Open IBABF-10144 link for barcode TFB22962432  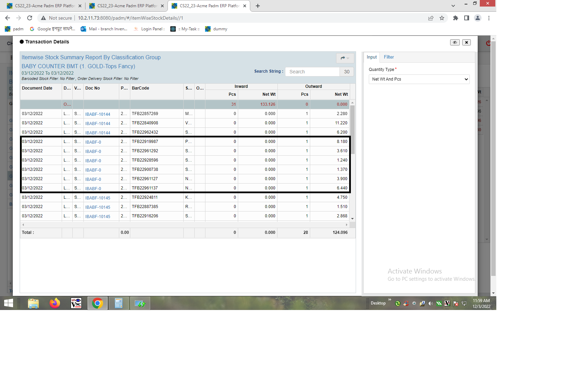98,133
